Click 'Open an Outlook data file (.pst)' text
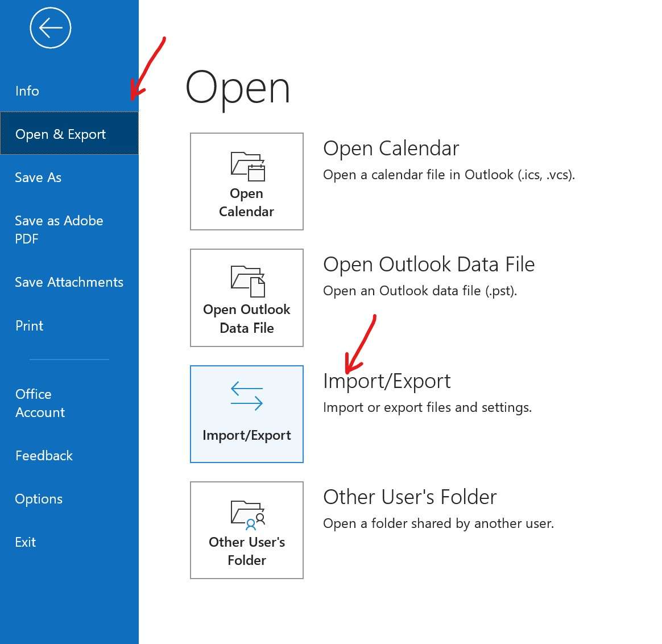 420,291
